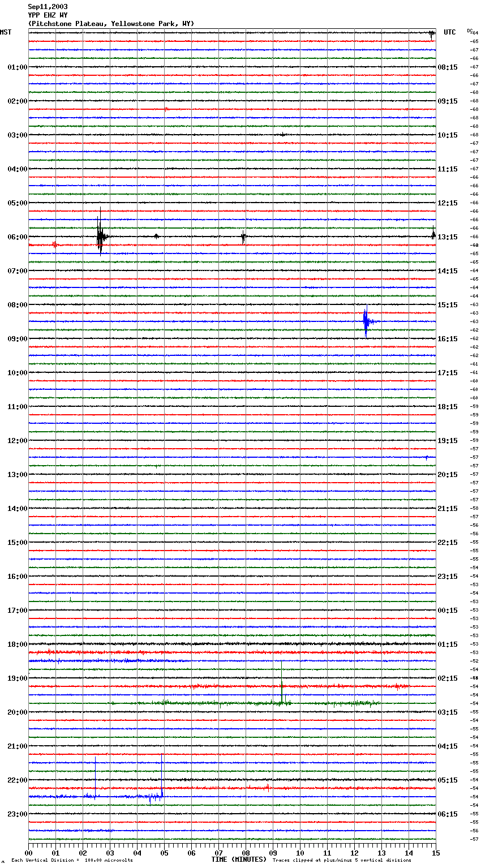
Task: Click the 12 minute tick label
Action: pyautogui.click(x=355, y=853)
